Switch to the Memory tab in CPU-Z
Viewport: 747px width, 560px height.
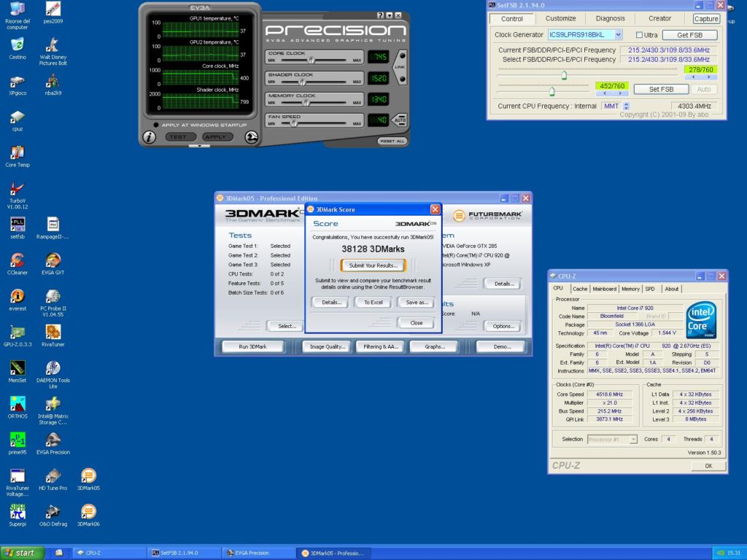click(x=630, y=289)
